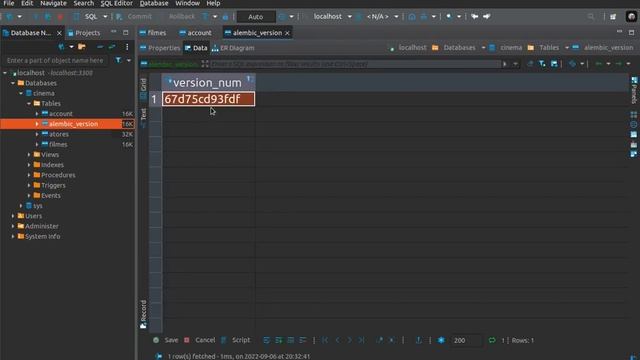Select the stores table in tree
This screenshot has height=360, width=640.
(59, 134)
